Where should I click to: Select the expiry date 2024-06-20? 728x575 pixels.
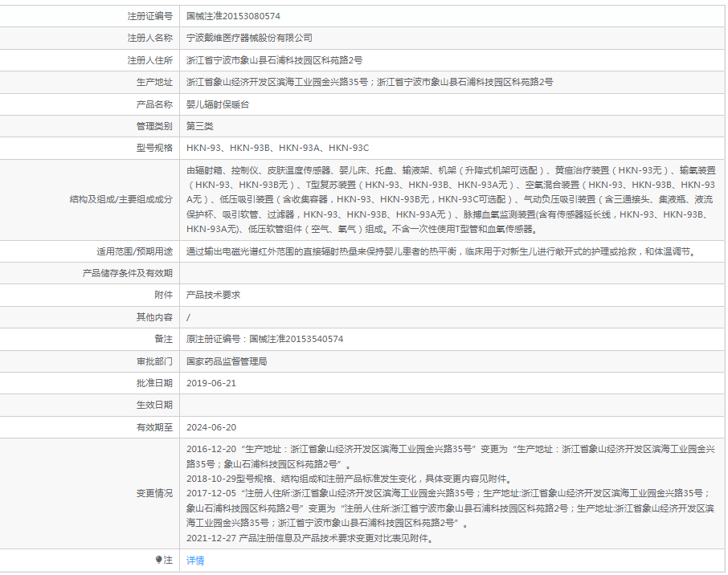point(211,427)
